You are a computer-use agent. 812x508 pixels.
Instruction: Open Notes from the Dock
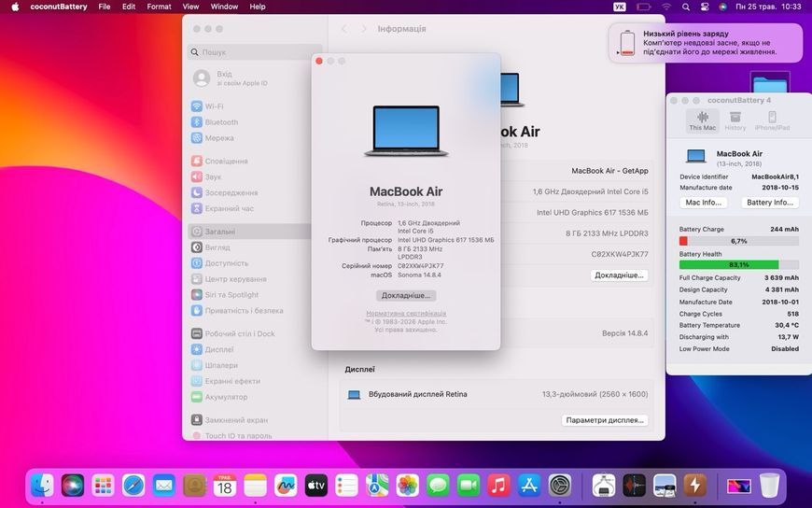pos(256,486)
